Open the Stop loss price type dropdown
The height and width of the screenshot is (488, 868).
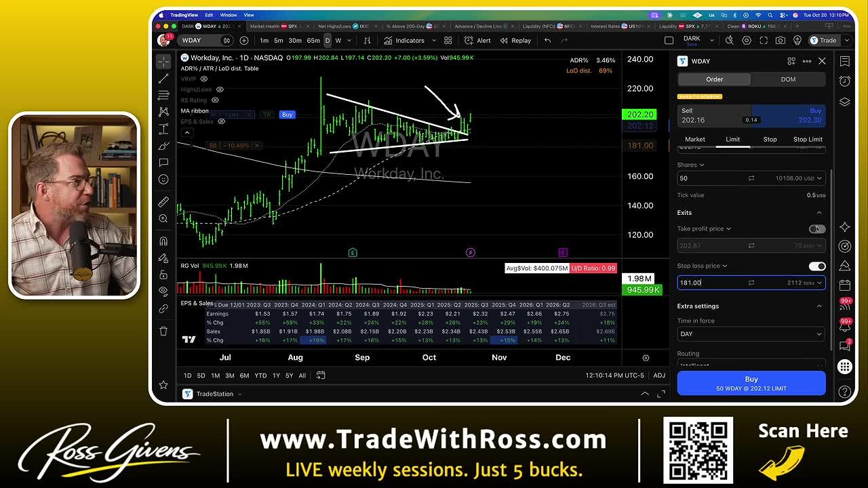703,266
